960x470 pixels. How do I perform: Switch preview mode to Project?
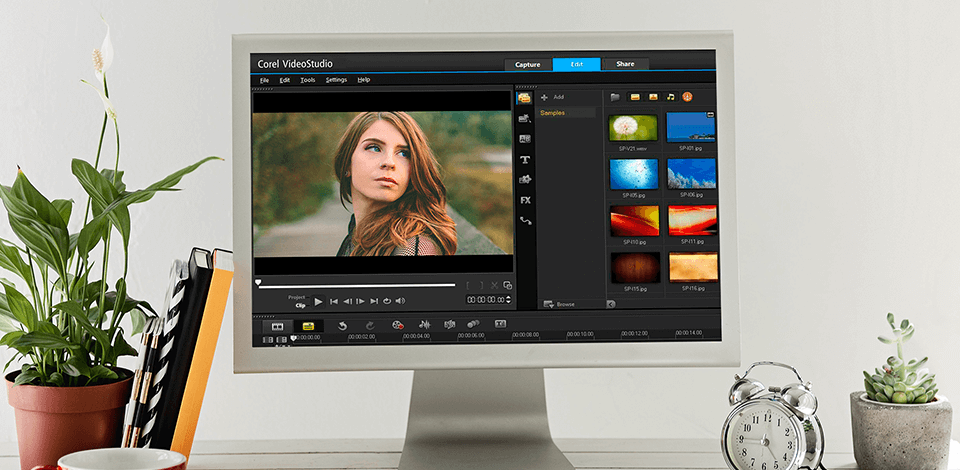[x=296, y=297]
